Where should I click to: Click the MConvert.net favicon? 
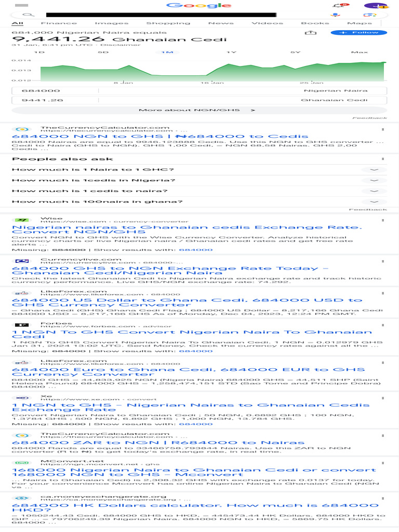coord(22,462)
